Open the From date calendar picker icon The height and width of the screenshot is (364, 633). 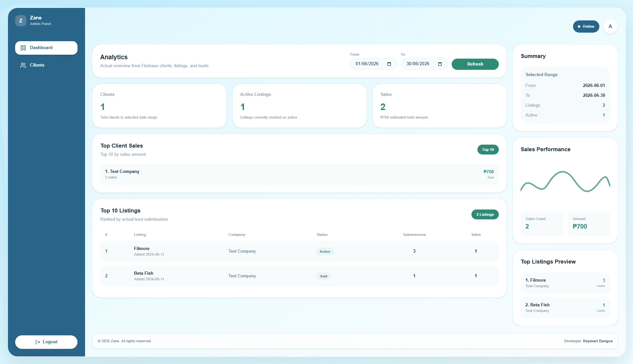pos(389,64)
